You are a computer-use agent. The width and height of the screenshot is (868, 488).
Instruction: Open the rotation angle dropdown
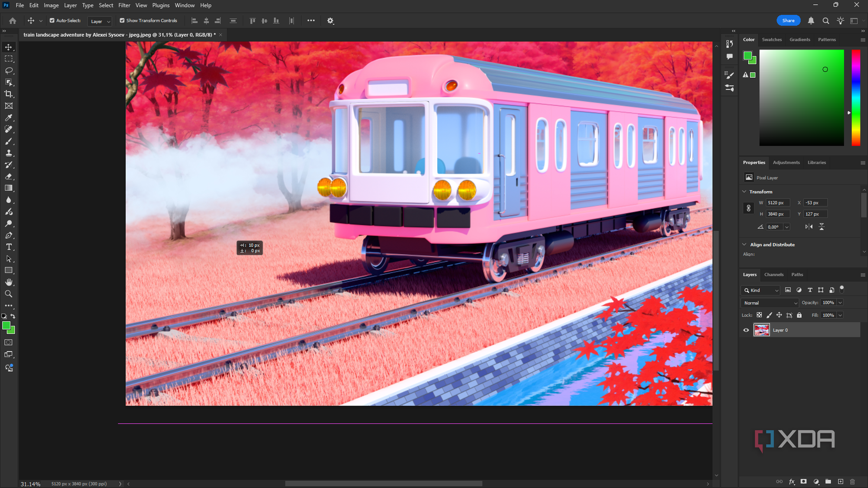click(x=786, y=227)
